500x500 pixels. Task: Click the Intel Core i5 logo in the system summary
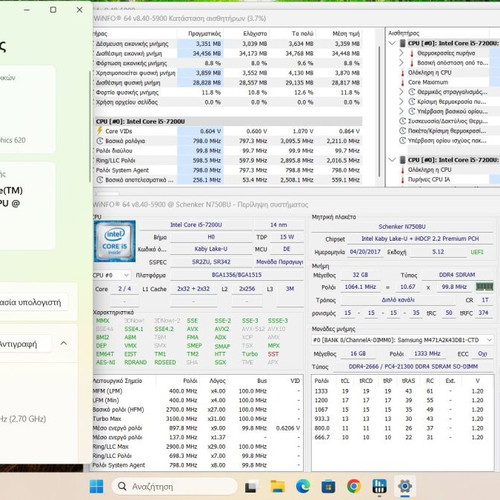115,241
